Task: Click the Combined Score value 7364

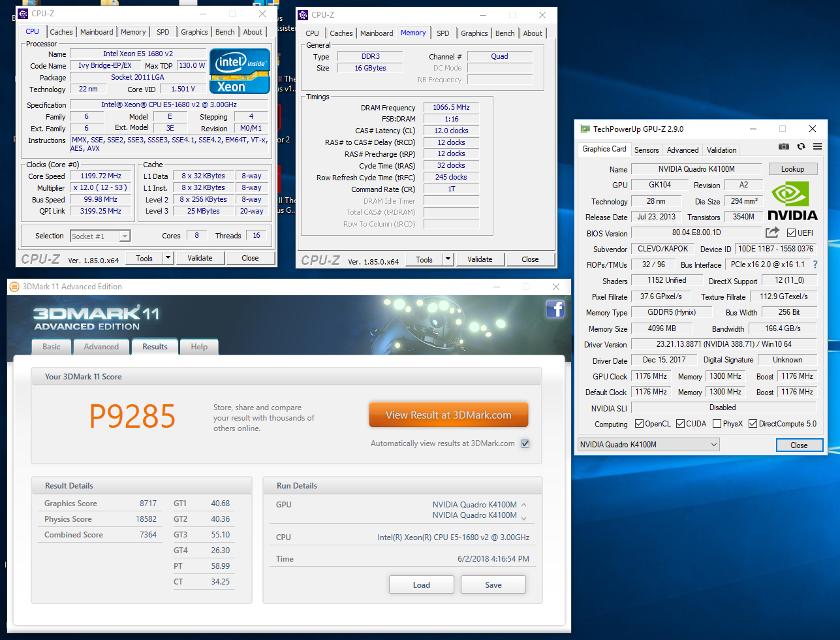Action: pyautogui.click(x=148, y=535)
